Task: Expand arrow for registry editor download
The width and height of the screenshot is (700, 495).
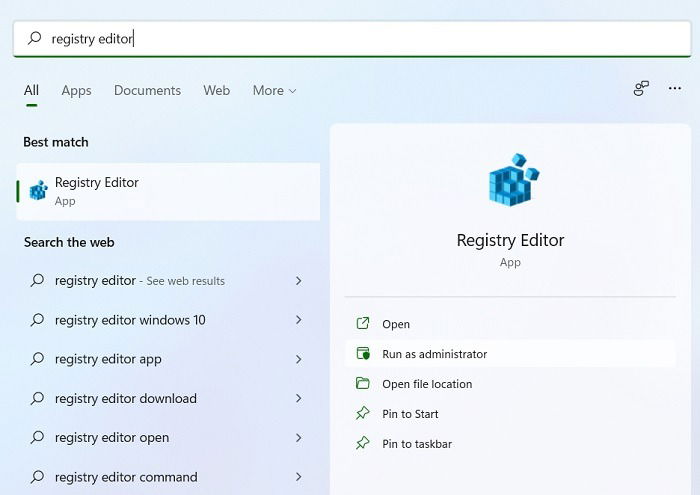Action: click(299, 398)
